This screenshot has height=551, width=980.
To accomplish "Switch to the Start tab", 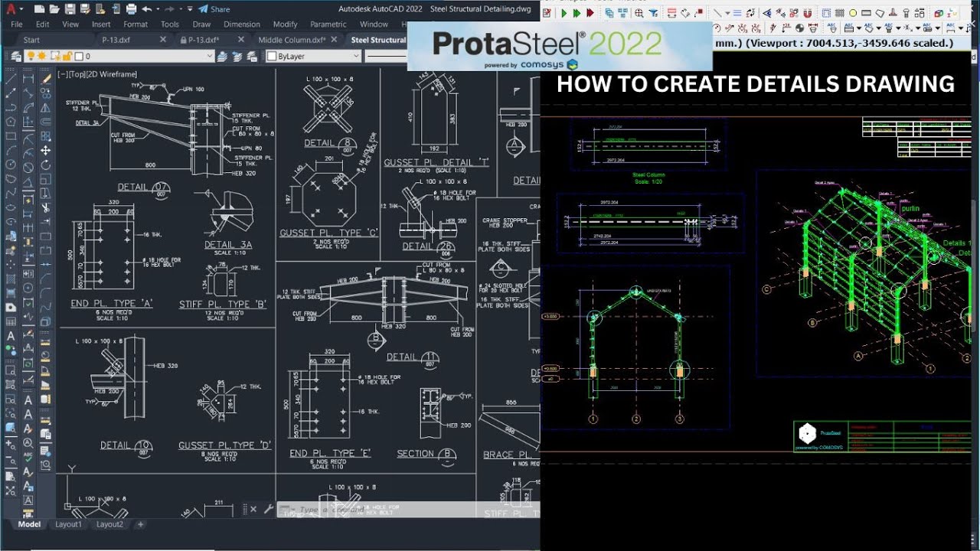I will click(31, 40).
